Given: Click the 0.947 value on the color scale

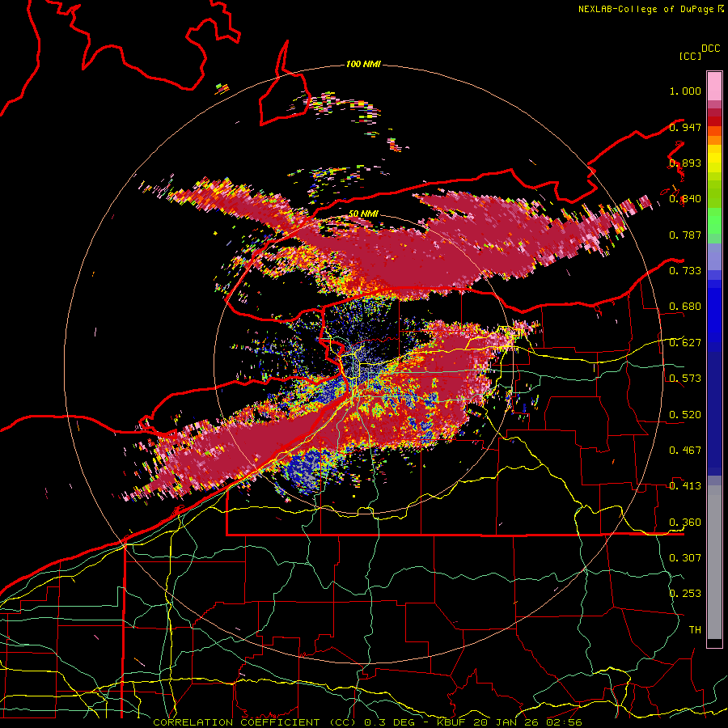Looking at the screenshot, I should click(x=685, y=127).
